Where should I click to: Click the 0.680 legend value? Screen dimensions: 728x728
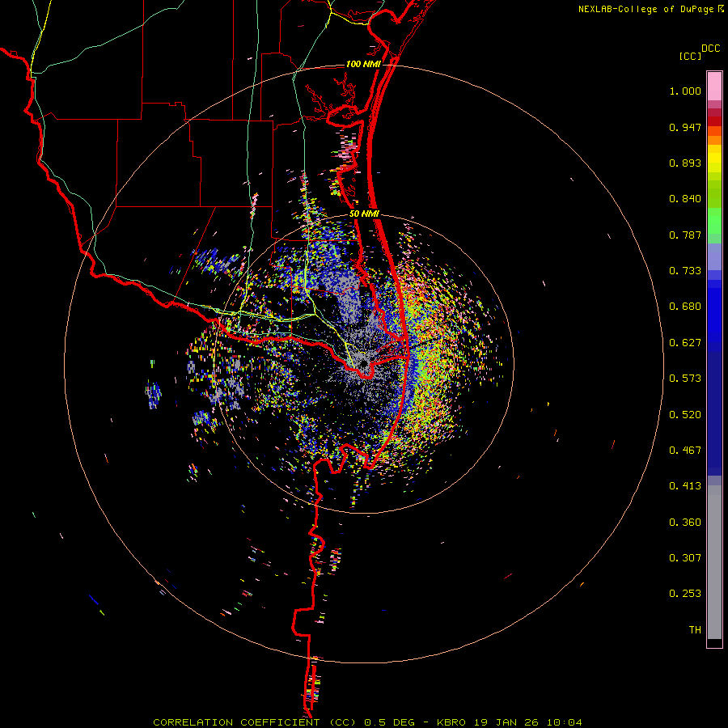coord(685,307)
